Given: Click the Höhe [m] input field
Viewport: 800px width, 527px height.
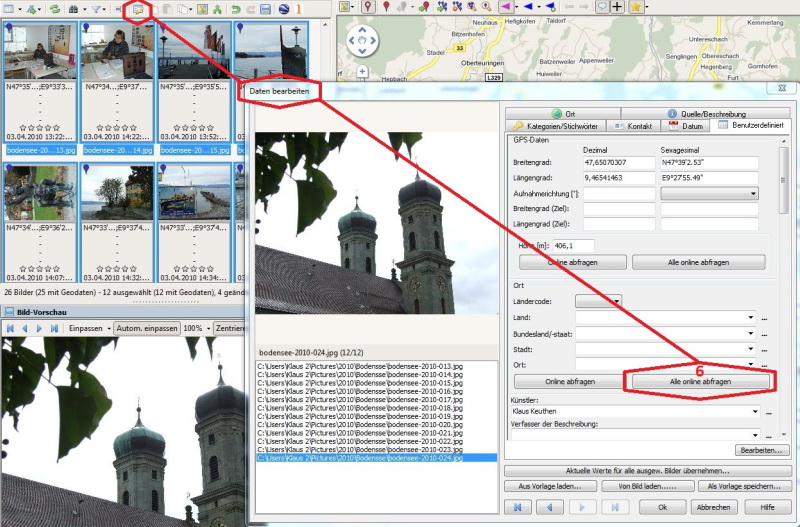Looking at the screenshot, I should 573,246.
